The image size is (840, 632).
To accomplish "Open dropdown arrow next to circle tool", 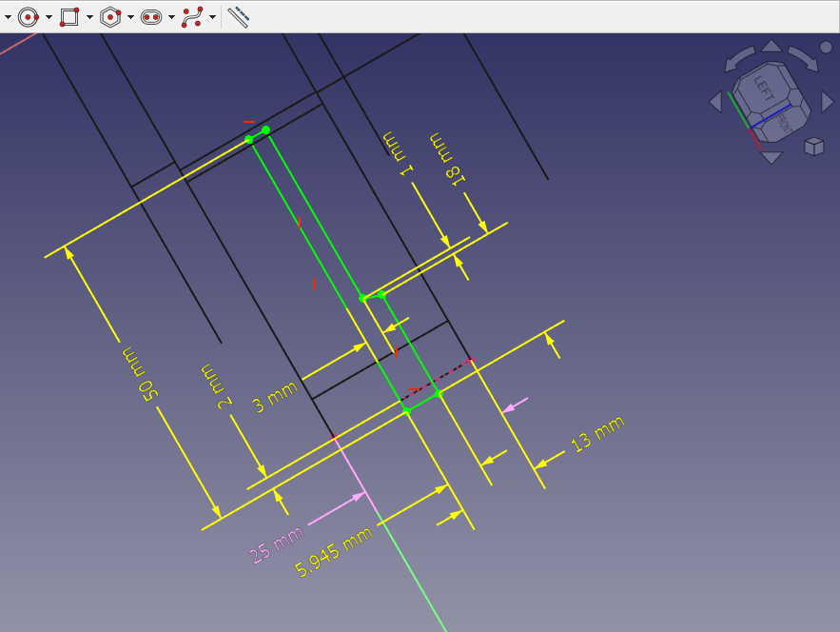I will coord(49,17).
